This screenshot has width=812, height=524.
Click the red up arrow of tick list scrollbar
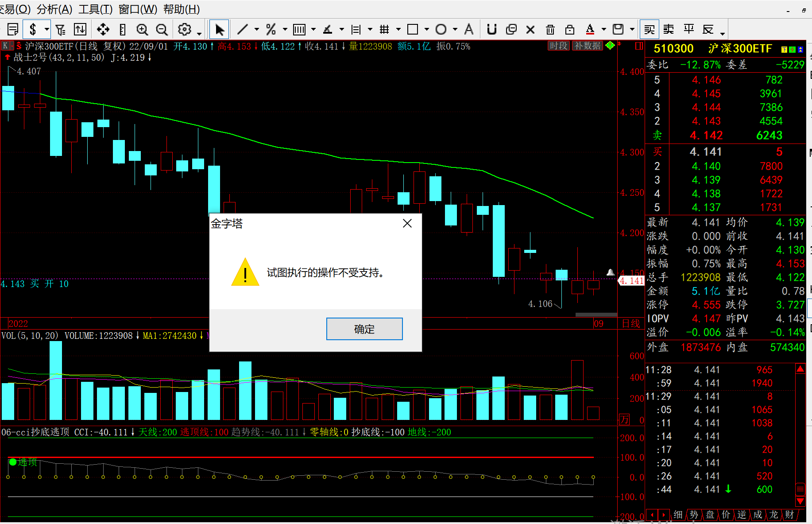[800, 369]
